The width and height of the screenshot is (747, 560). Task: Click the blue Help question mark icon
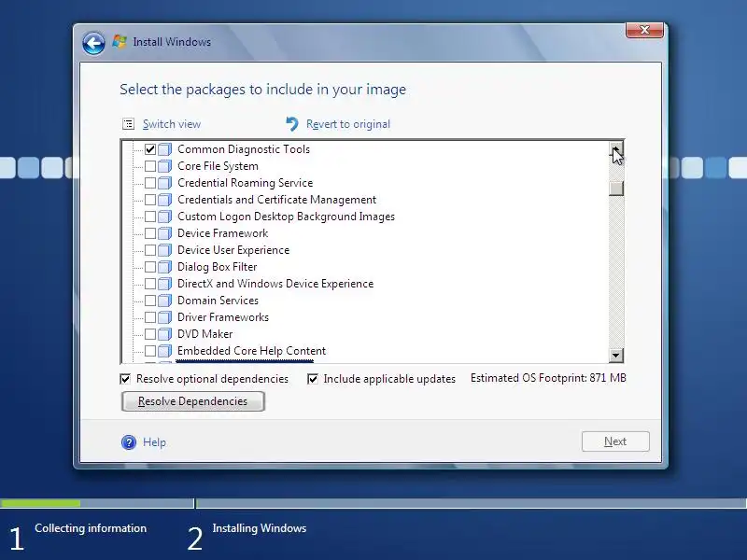click(129, 442)
